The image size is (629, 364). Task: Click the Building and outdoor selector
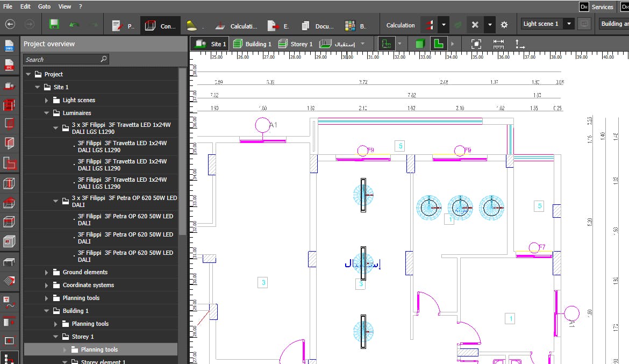tap(614, 24)
